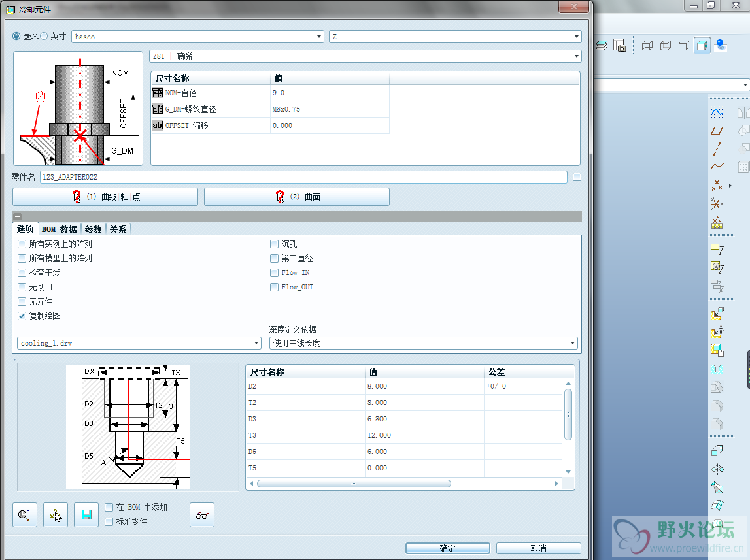Viewport: 750px width, 560px height.
Task: Switch to the BOM 数据 tab
Action: click(60, 229)
